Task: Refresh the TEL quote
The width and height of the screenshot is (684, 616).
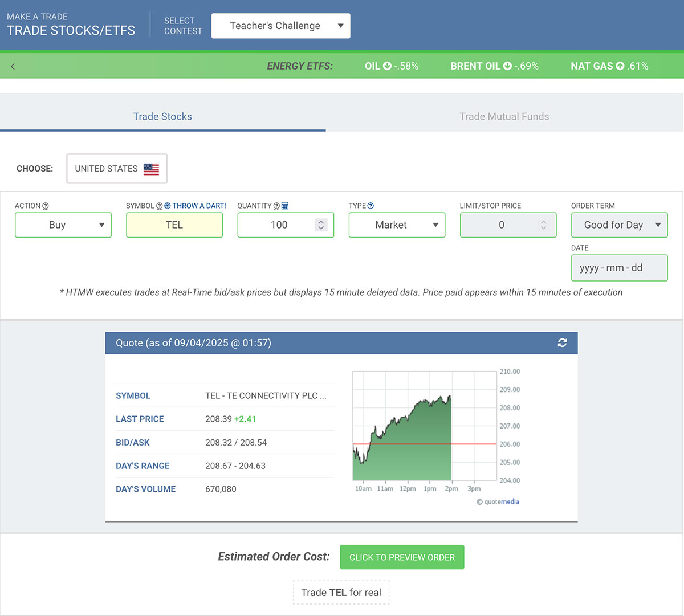Action: pos(562,342)
